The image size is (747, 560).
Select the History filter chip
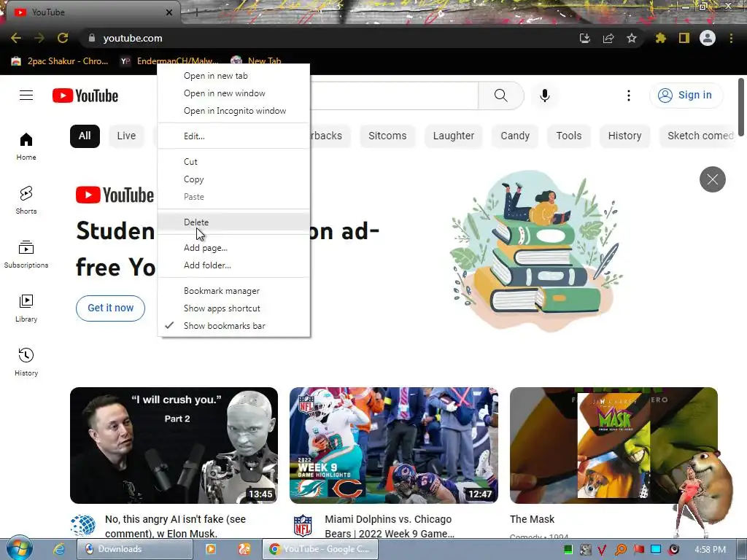pos(624,136)
